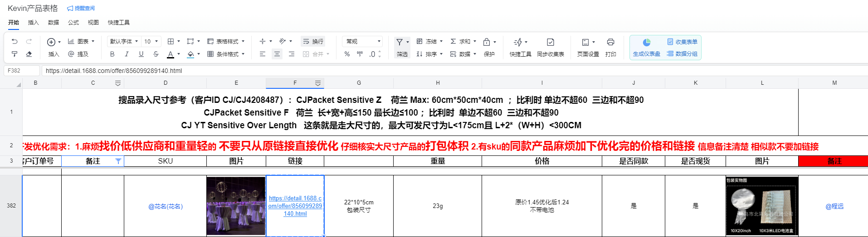Open the 插入 menu tab
The height and width of the screenshot is (237, 868).
click(x=33, y=22)
